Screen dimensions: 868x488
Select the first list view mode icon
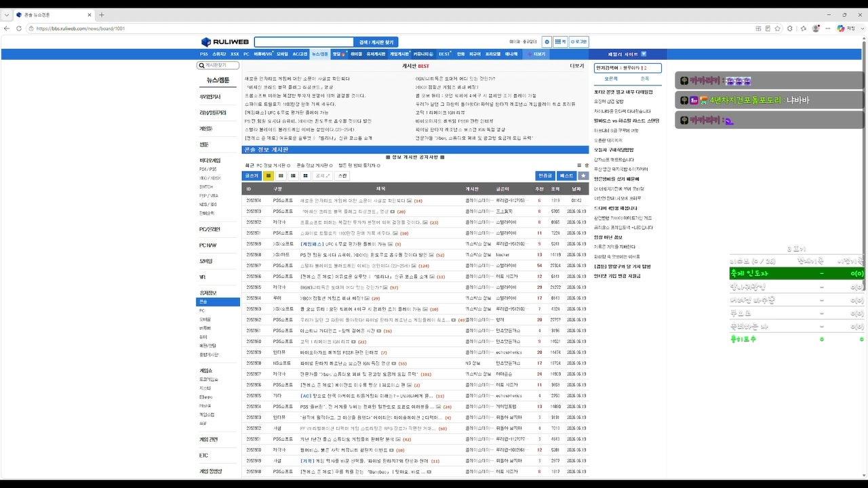pyautogui.click(x=268, y=176)
